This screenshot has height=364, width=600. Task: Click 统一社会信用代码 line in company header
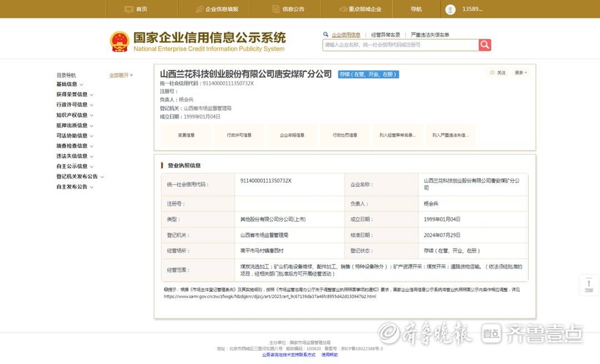[x=207, y=83]
